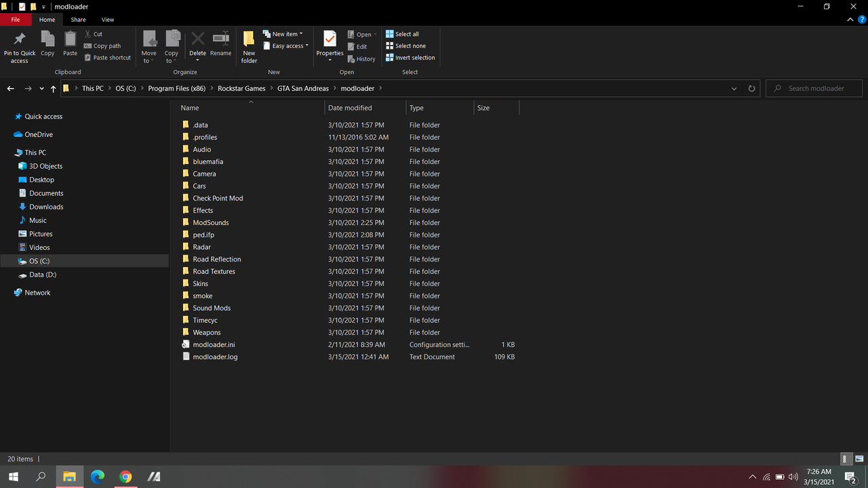Open recent locations dropdown arrow
This screenshot has height=488, width=868.
point(42,89)
